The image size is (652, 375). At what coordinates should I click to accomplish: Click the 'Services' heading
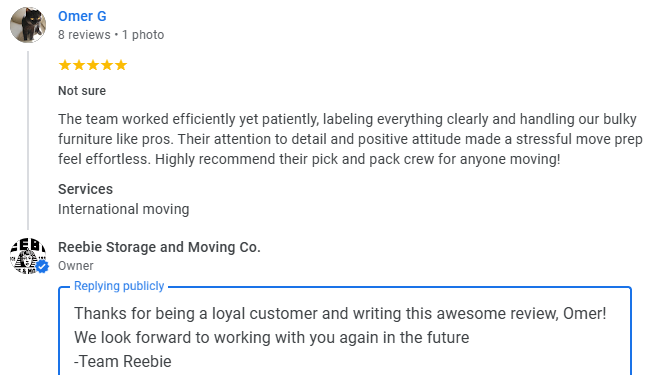pos(85,189)
